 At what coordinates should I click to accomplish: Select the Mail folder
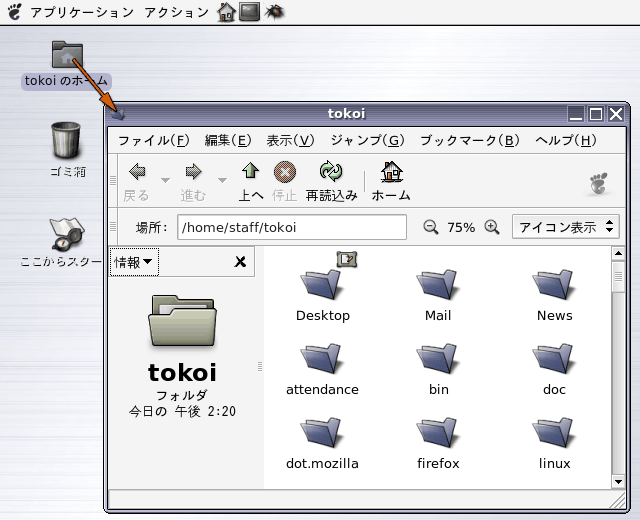coord(438,295)
